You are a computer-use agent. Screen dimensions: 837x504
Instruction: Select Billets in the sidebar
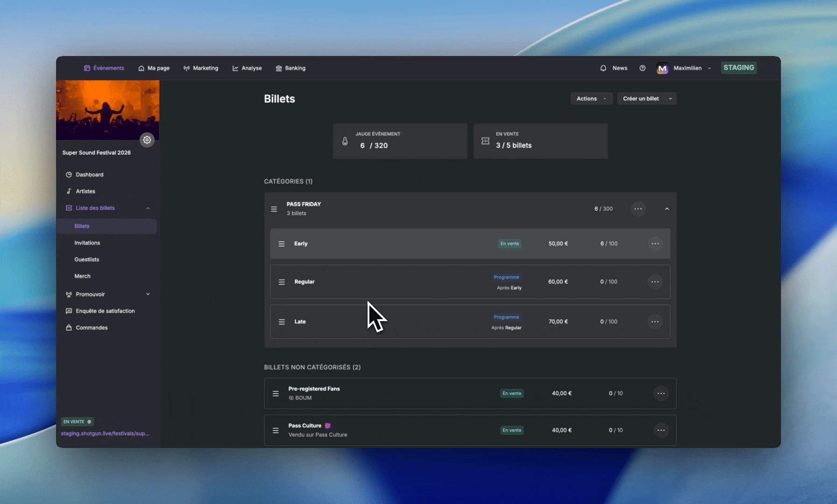[x=107, y=226]
